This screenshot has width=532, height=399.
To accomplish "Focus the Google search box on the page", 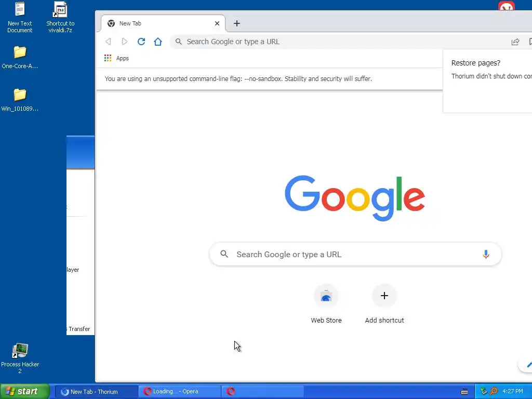I will (355, 254).
